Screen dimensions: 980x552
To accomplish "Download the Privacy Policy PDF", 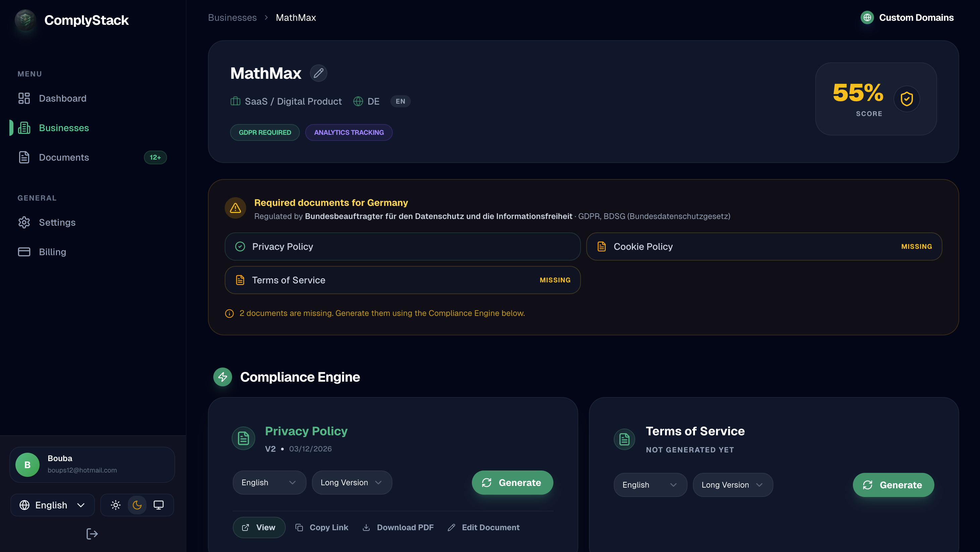I will [398, 527].
